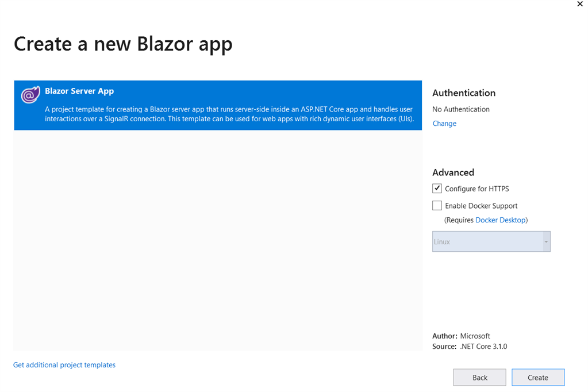Image resolution: width=588 pixels, height=392 pixels.
Task: Click Change under Authentication
Action: 444,123
